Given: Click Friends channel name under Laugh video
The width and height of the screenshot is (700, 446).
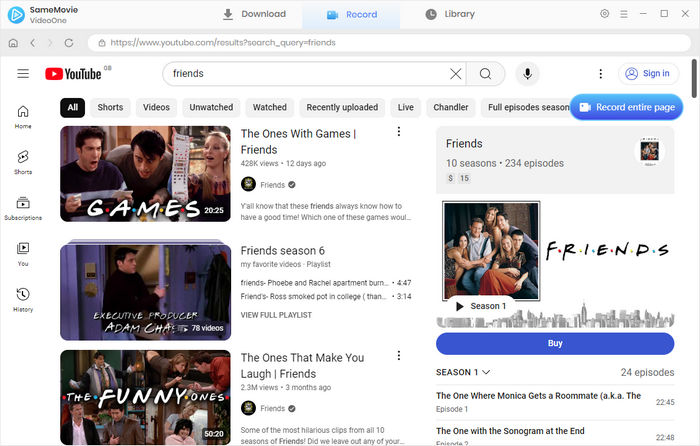Looking at the screenshot, I should click(272, 408).
